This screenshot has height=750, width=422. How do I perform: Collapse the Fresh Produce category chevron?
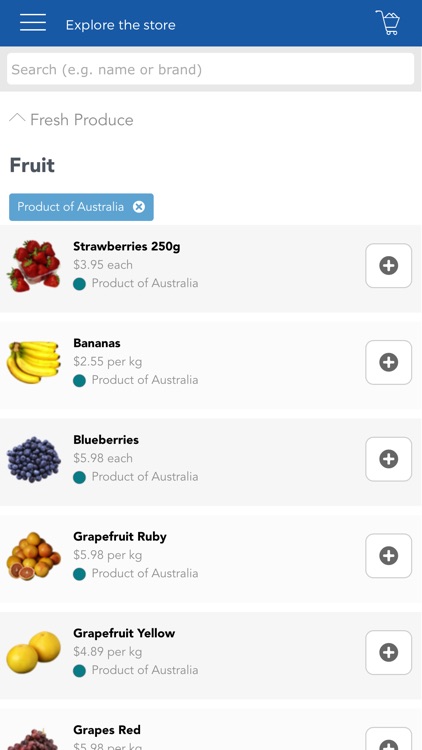point(17,118)
